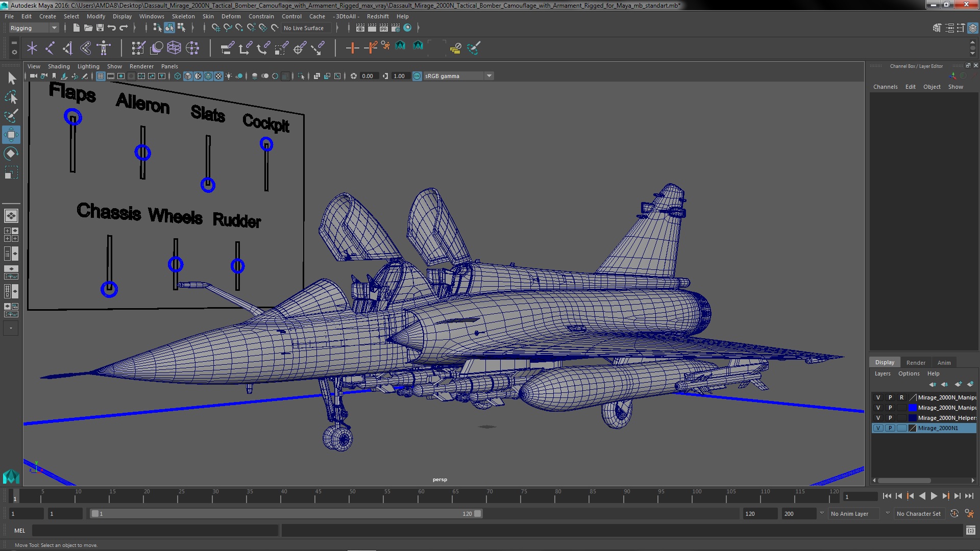980x551 pixels.
Task: Open the viewport Shading menu
Action: pos(59,66)
